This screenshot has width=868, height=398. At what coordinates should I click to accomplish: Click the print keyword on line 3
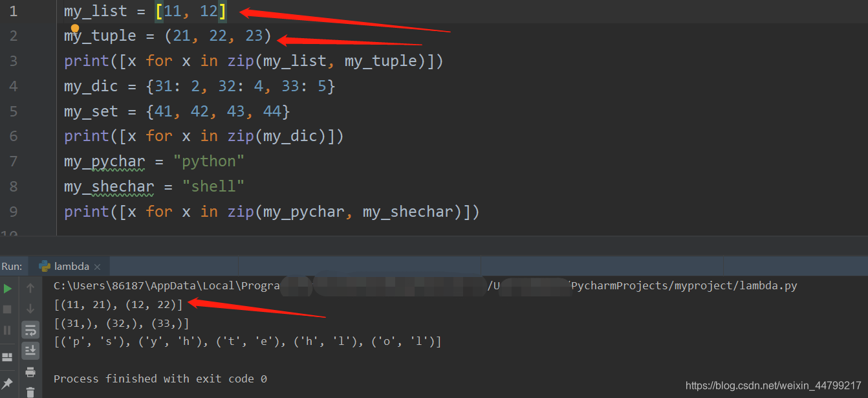pyautogui.click(x=87, y=61)
